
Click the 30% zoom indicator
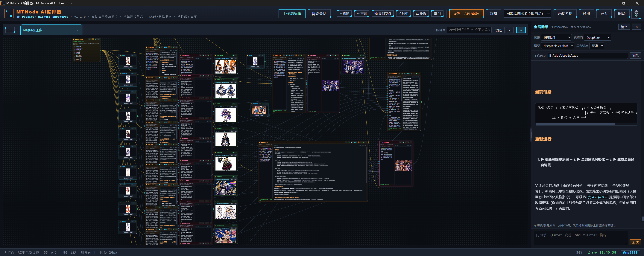click(579, 252)
